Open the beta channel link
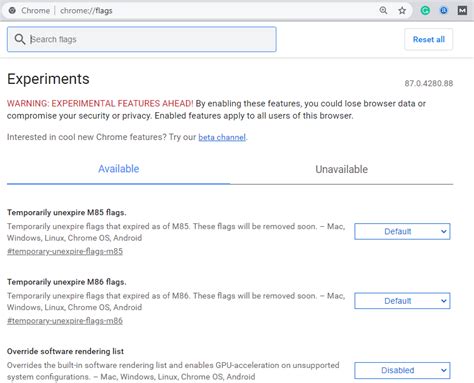Viewport: 474px width, 383px height. (222, 137)
